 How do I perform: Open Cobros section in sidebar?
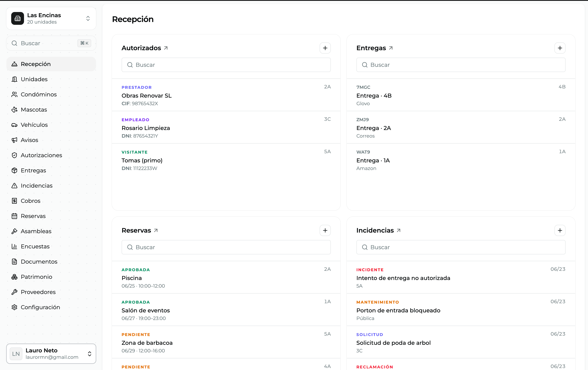(51, 201)
